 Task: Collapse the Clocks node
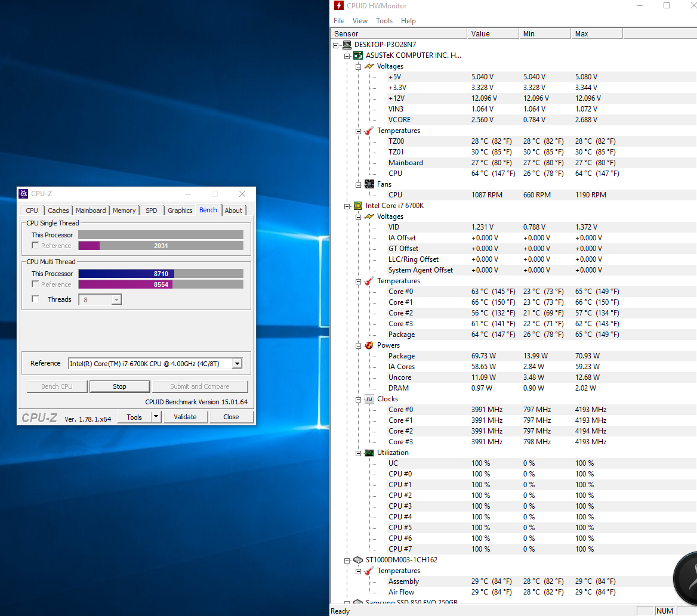(x=358, y=400)
